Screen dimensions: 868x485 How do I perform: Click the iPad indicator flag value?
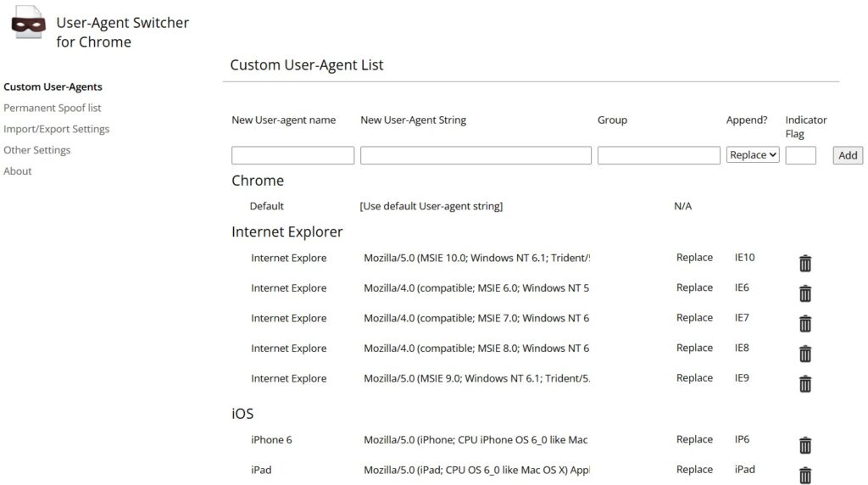click(x=744, y=470)
